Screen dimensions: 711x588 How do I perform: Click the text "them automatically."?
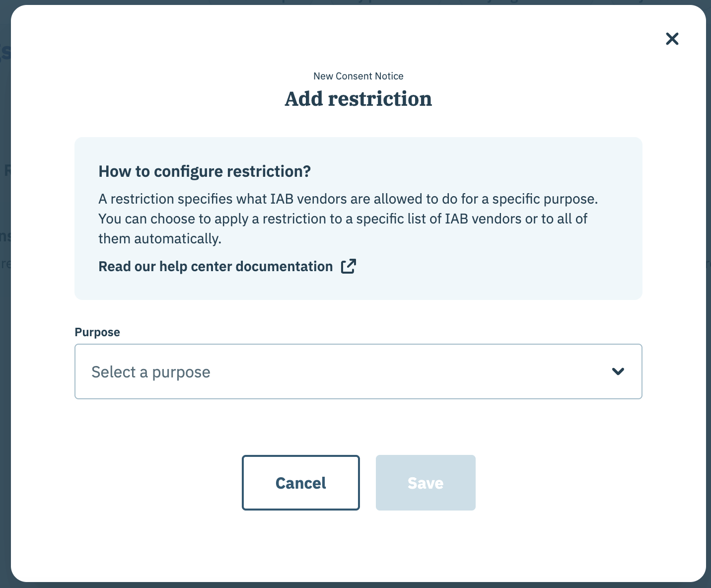160,239
